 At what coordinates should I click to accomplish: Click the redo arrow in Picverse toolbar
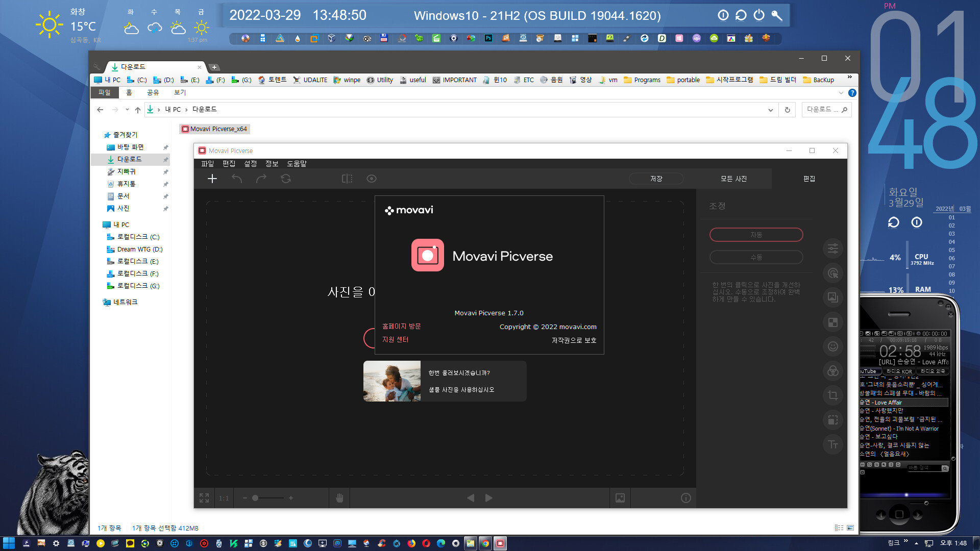point(261,179)
